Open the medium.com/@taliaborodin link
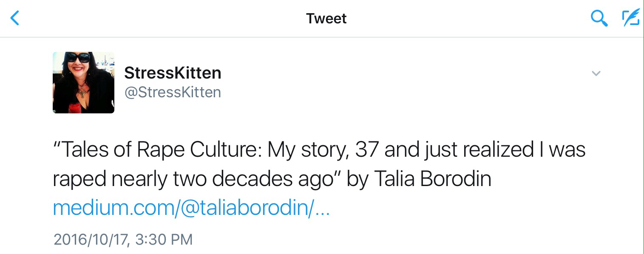The width and height of the screenshot is (644, 254). 191,209
